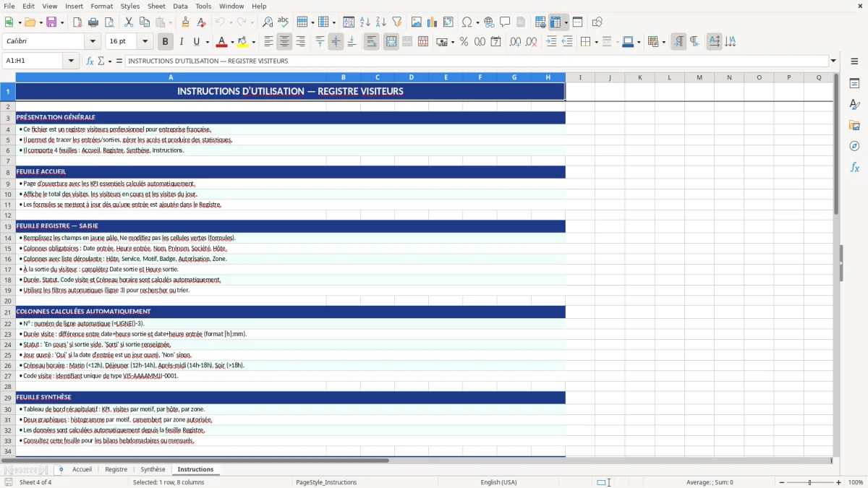Export directly as PDF
868x488 pixels.
77,22
